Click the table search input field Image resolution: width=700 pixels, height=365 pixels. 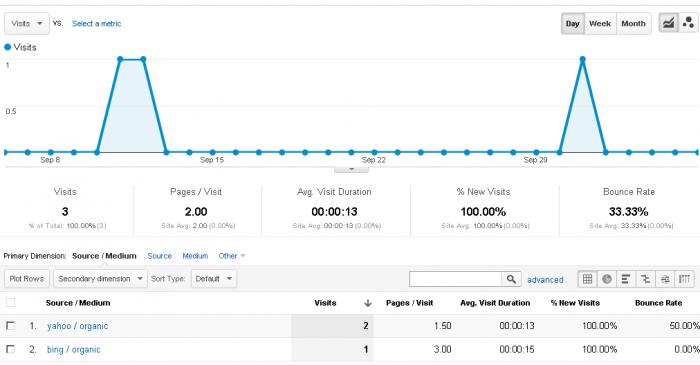point(455,279)
